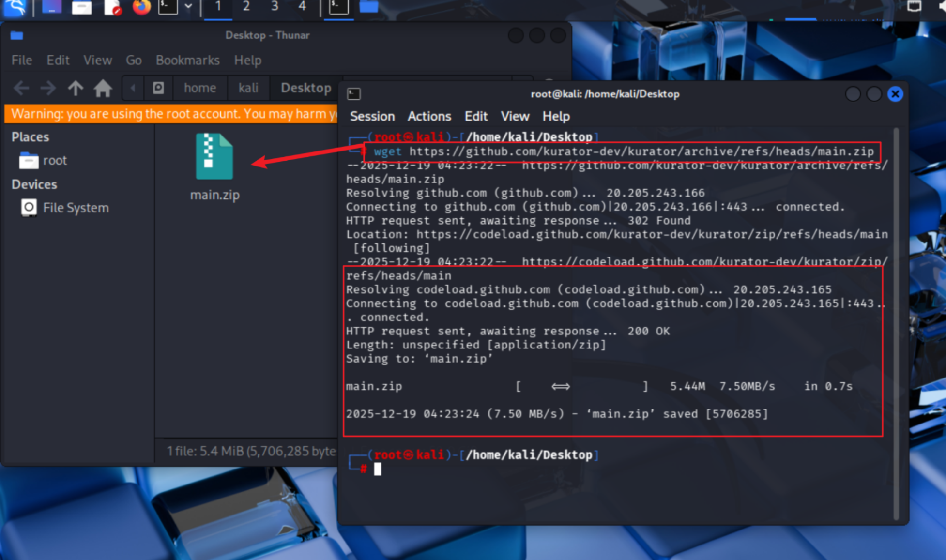Click the Home folder icon in Thunar
Screen dimensions: 946x560
(x=103, y=88)
